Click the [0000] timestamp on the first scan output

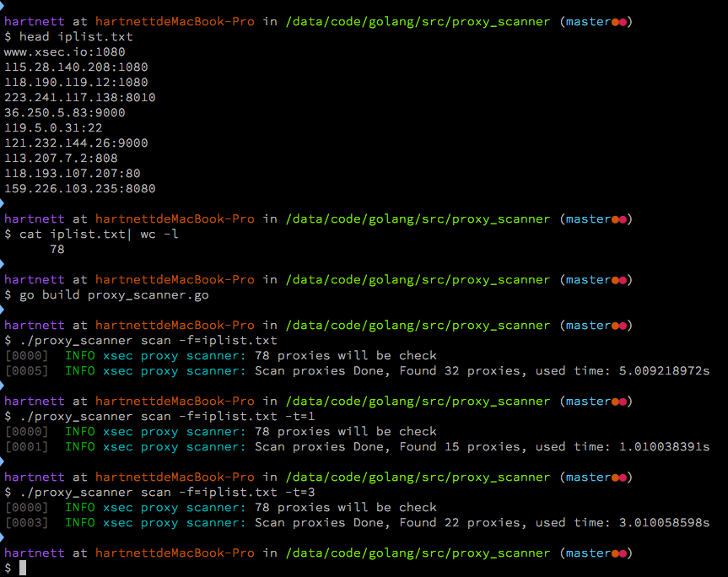coord(26,355)
